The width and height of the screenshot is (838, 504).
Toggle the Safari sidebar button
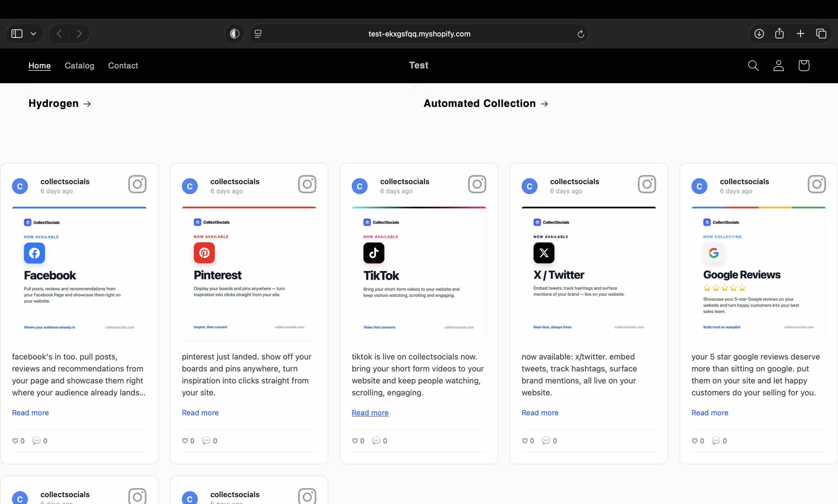pyautogui.click(x=17, y=34)
